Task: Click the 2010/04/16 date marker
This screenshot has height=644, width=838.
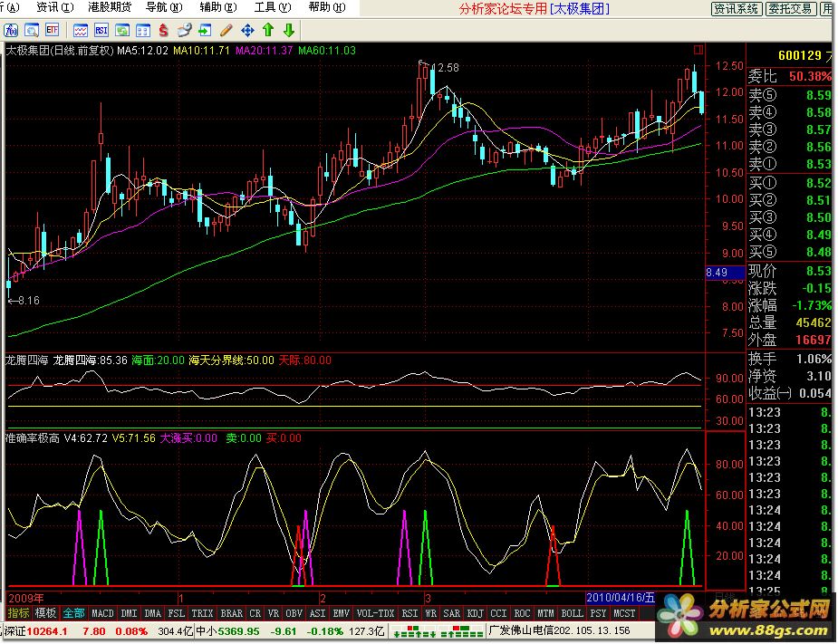Action: tap(621, 598)
